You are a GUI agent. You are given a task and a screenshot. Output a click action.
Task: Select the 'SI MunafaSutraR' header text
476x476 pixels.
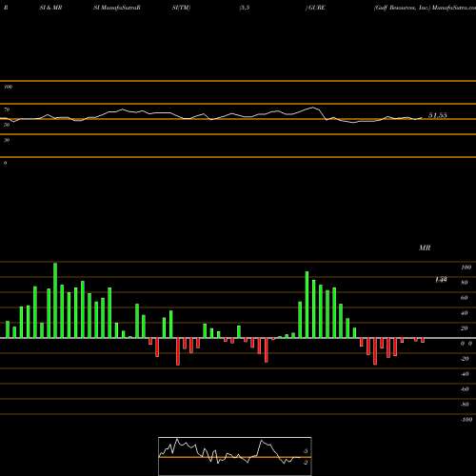[x=117, y=8]
